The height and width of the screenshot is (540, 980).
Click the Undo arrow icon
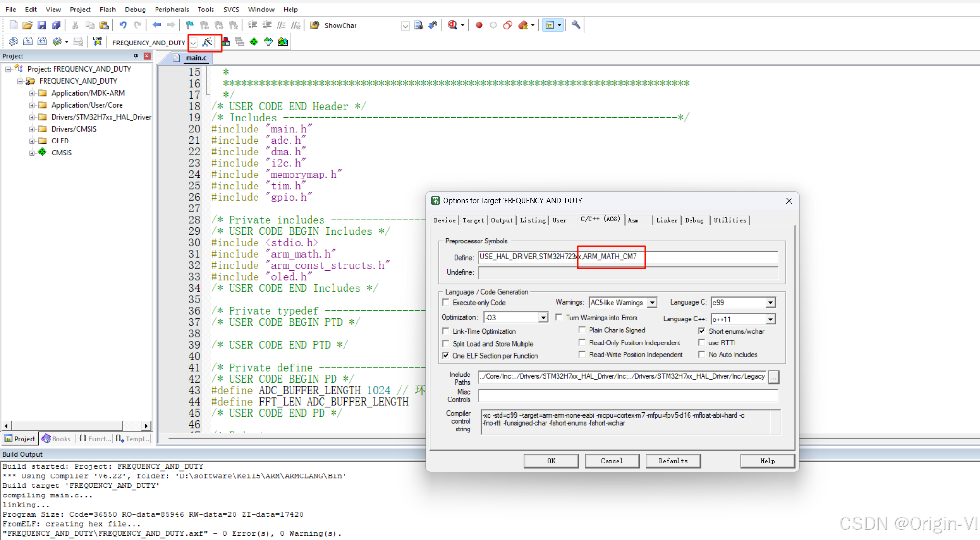[x=123, y=25]
